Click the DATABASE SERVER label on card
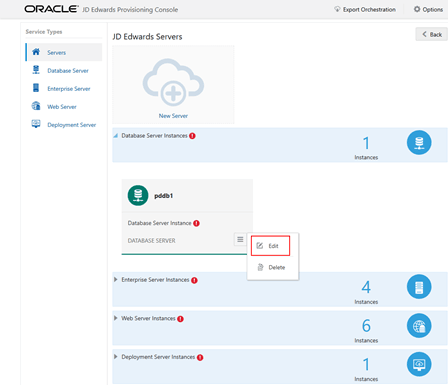 coord(151,241)
